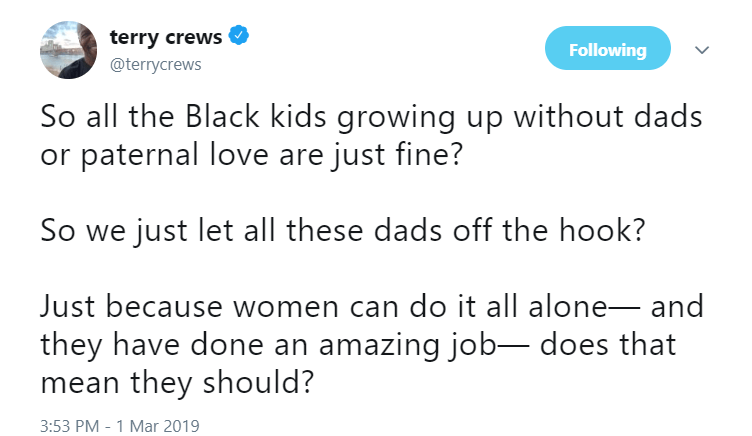This screenshot has width=752, height=436.
Task: Click the display name 'terry crews'
Action: [165, 39]
